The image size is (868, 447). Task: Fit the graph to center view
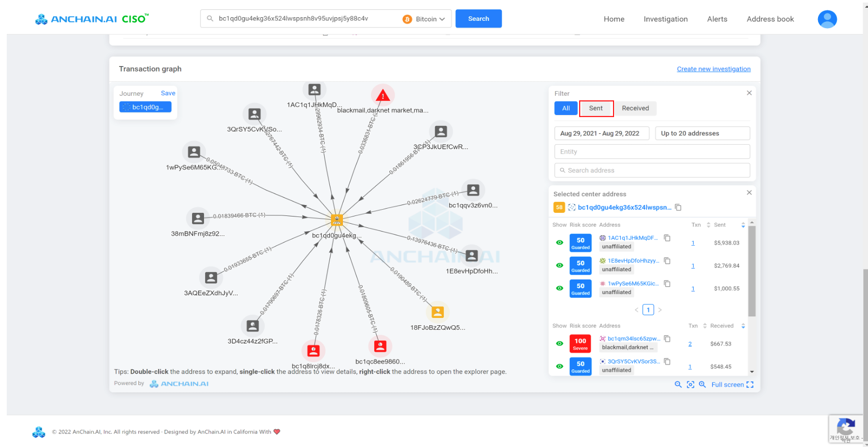691,385
